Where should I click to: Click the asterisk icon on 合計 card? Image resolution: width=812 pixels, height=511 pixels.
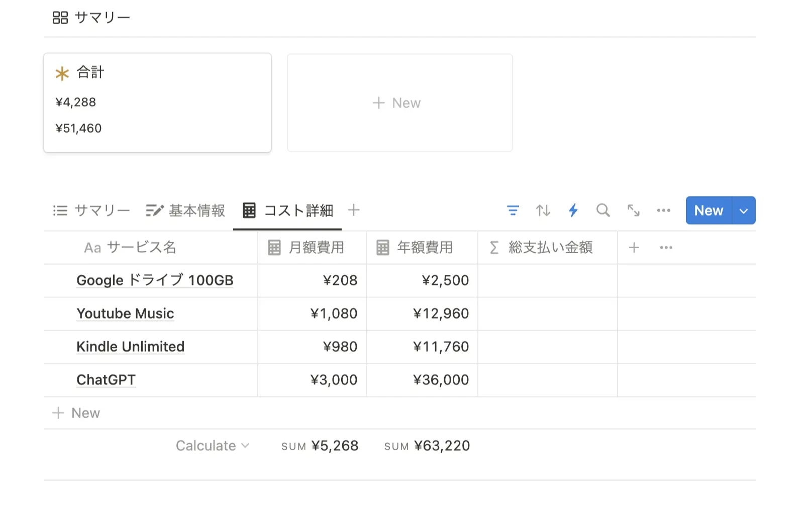(62, 74)
